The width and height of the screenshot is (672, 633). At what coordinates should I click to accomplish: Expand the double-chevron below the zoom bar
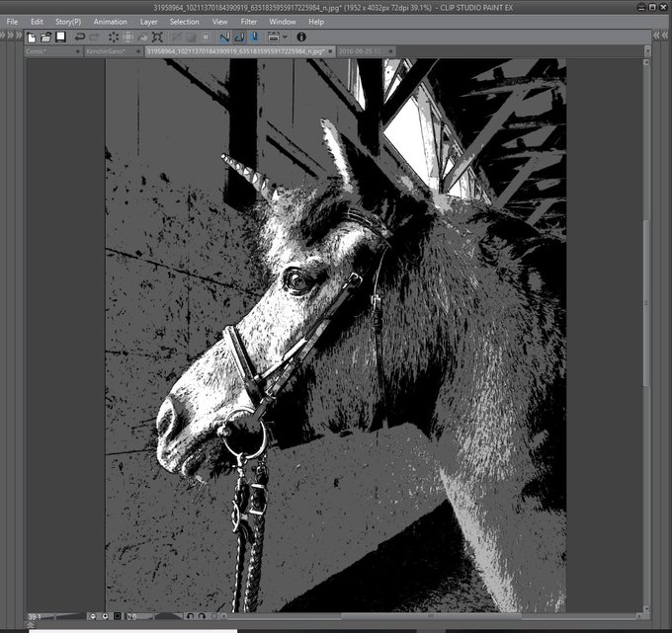[x=31, y=626]
